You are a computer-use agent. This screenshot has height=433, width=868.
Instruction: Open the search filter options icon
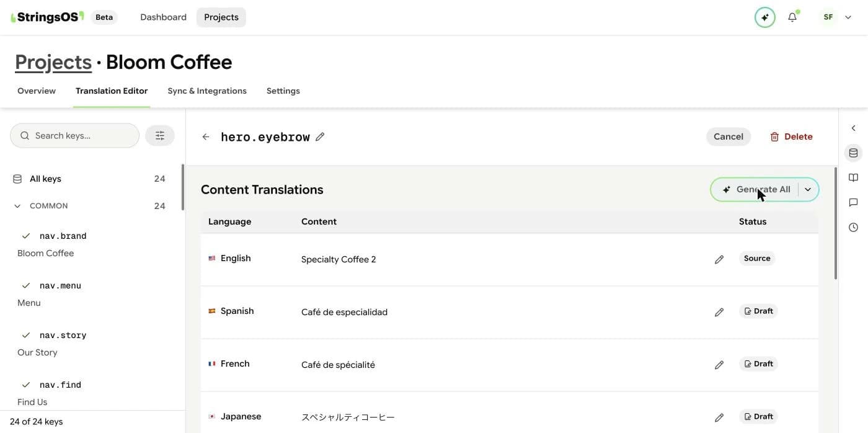(160, 136)
